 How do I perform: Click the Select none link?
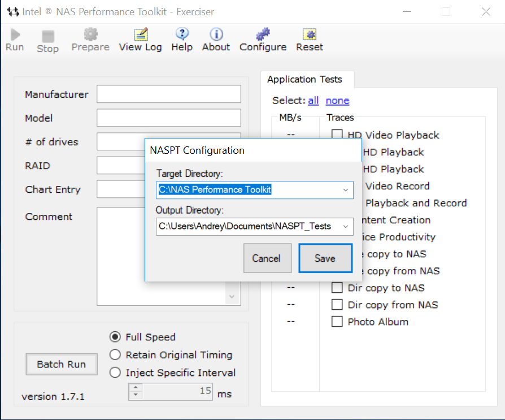(337, 101)
